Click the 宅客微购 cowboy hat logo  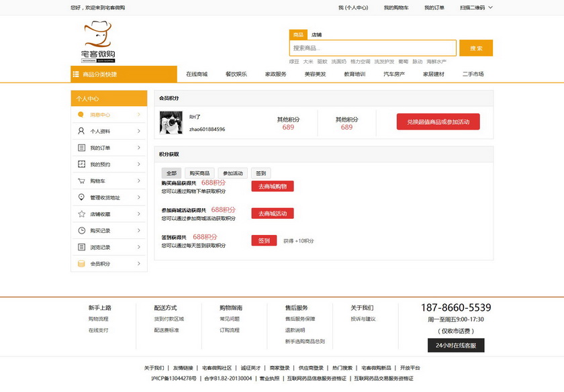click(x=98, y=42)
